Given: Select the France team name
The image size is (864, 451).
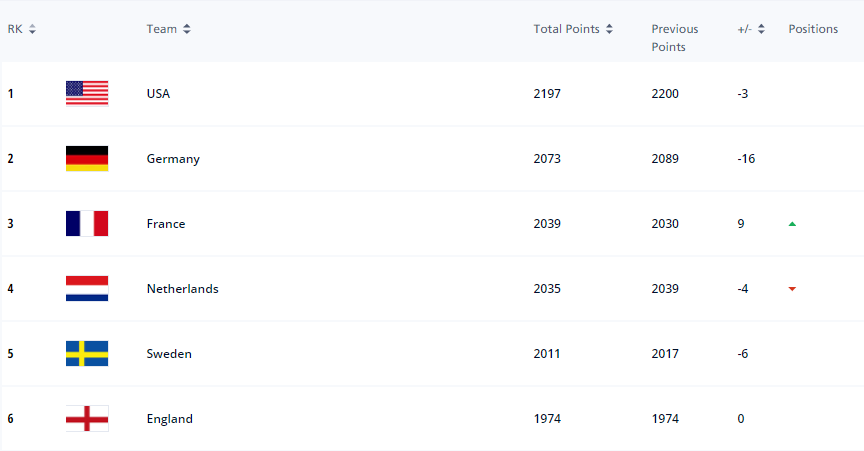Looking at the screenshot, I should tap(165, 224).
